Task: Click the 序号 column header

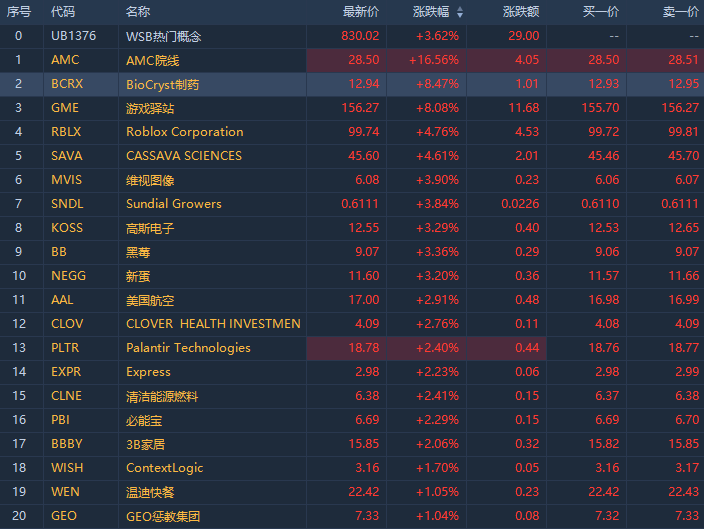Action: 19,12
